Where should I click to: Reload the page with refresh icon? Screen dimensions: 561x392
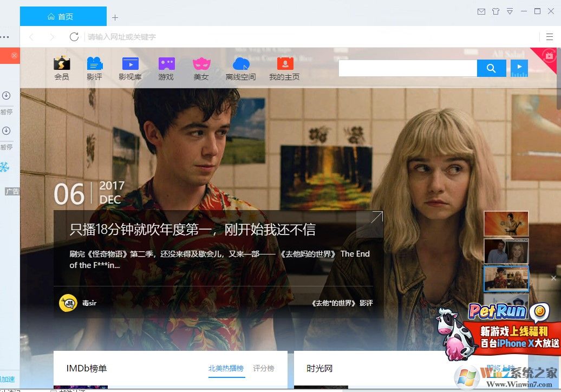pos(74,36)
